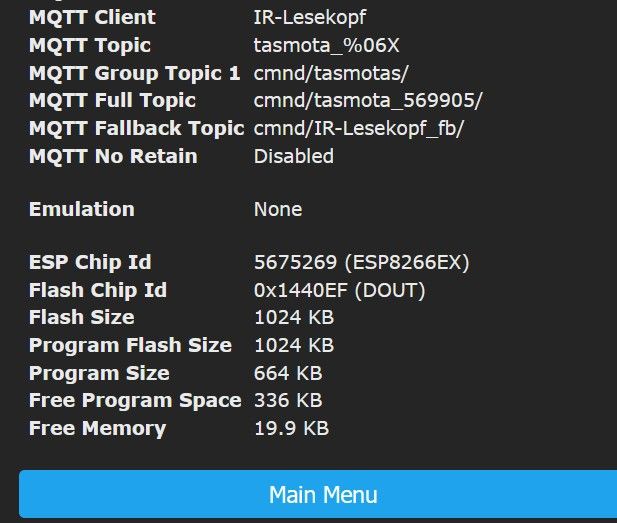Click the Program Flash Size value 1024 KB
The image size is (617, 523).
click(x=293, y=345)
